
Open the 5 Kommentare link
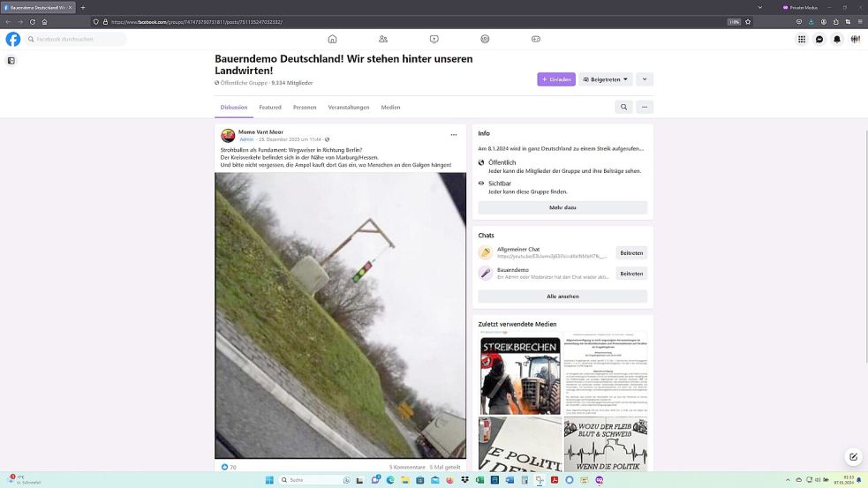(407, 467)
